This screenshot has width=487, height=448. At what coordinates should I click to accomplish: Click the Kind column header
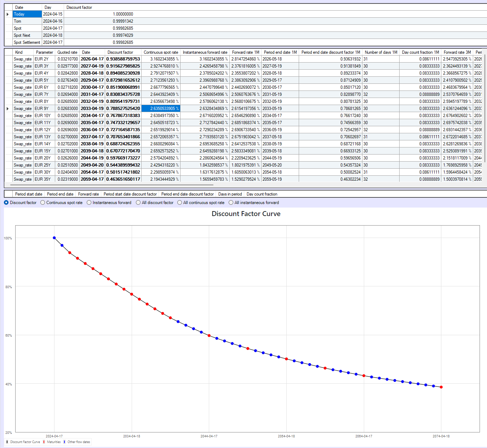23,52
